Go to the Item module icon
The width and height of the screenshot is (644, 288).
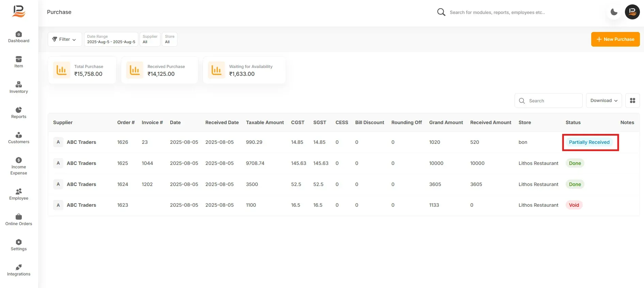pyautogui.click(x=19, y=59)
